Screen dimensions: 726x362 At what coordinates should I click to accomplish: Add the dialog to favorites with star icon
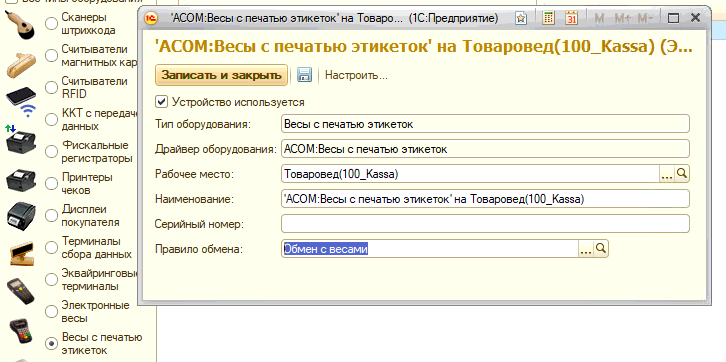click(521, 18)
